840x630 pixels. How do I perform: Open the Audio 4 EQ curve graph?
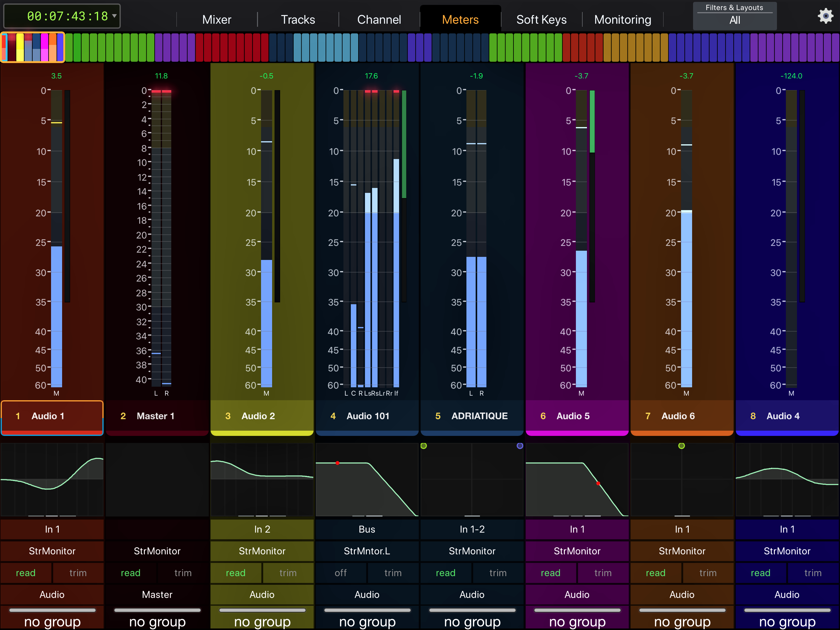787,479
